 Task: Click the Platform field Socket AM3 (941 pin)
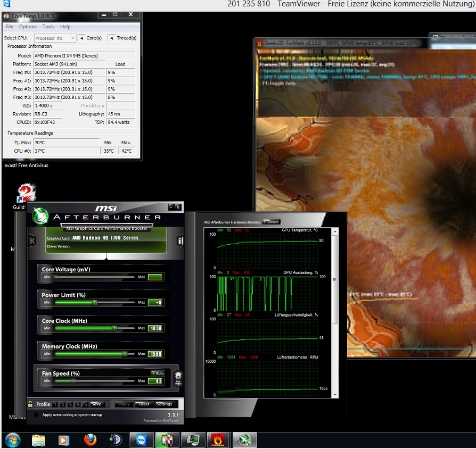(x=69, y=64)
